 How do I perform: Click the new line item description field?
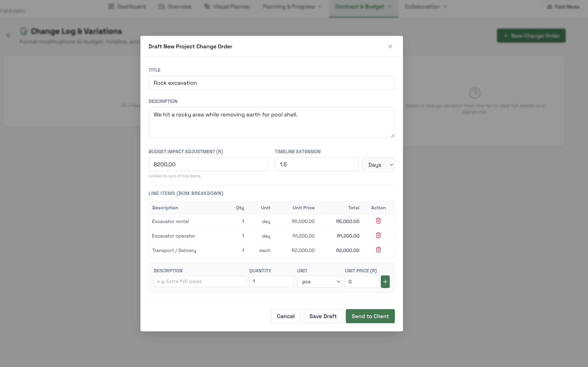(200, 281)
